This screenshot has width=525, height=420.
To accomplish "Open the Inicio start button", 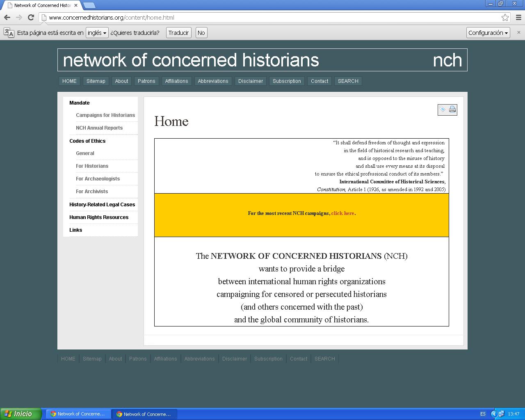I will tap(21, 414).
